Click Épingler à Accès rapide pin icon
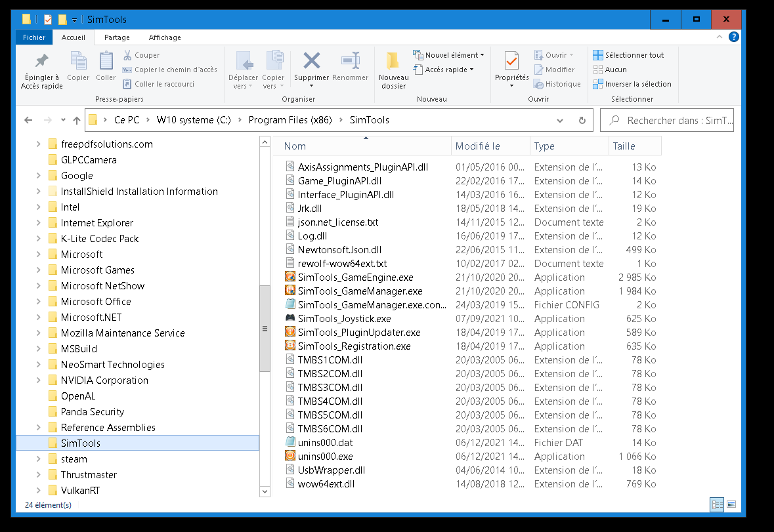The width and height of the screenshot is (774, 532). pyautogui.click(x=42, y=62)
